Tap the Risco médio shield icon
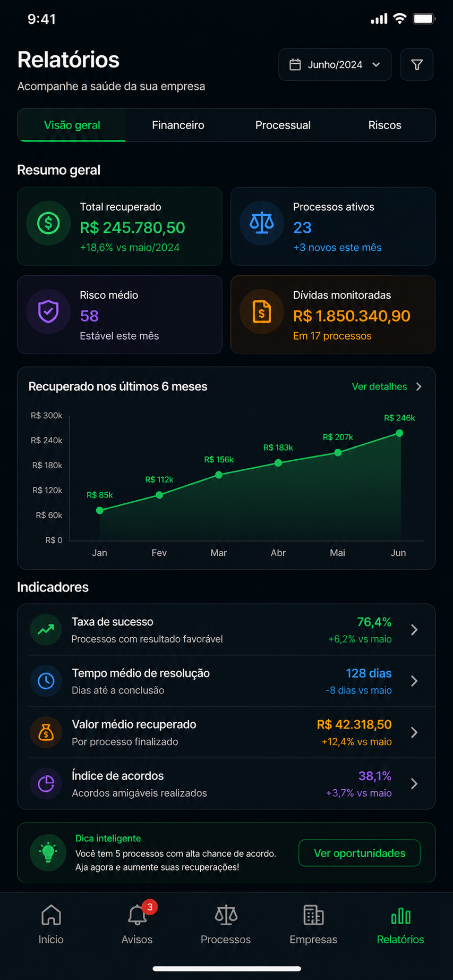 coord(48,311)
